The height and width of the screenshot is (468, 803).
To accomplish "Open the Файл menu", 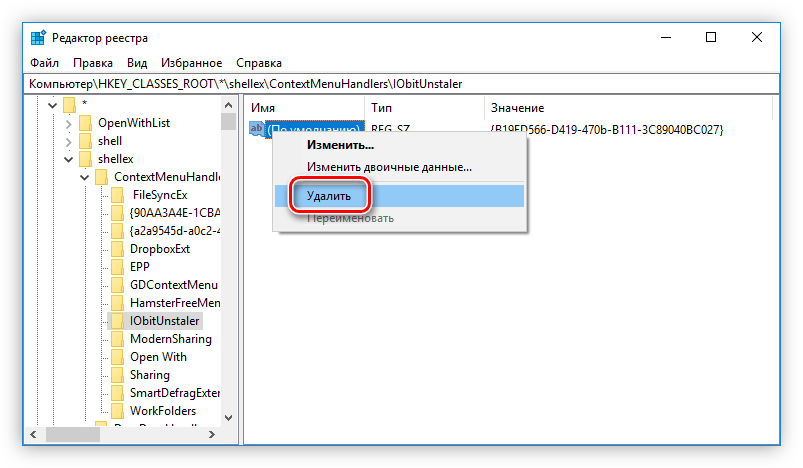I will (44, 62).
